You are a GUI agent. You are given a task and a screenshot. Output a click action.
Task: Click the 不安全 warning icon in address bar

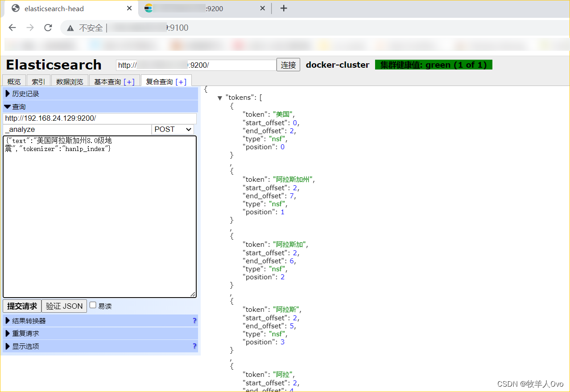tap(70, 28)
